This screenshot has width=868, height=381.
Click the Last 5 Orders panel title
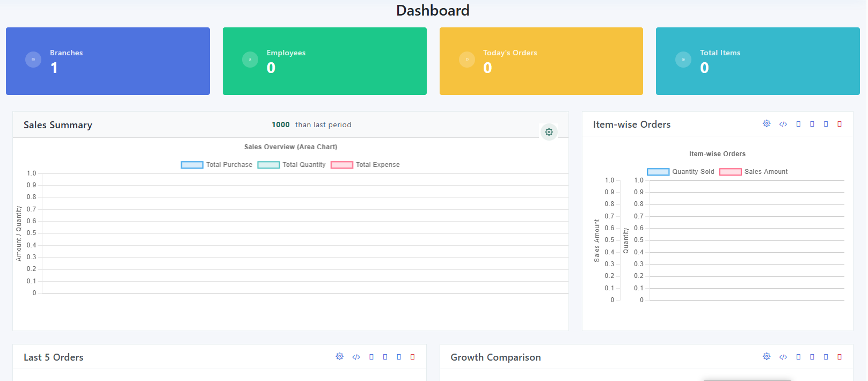(x=54, y=357)
